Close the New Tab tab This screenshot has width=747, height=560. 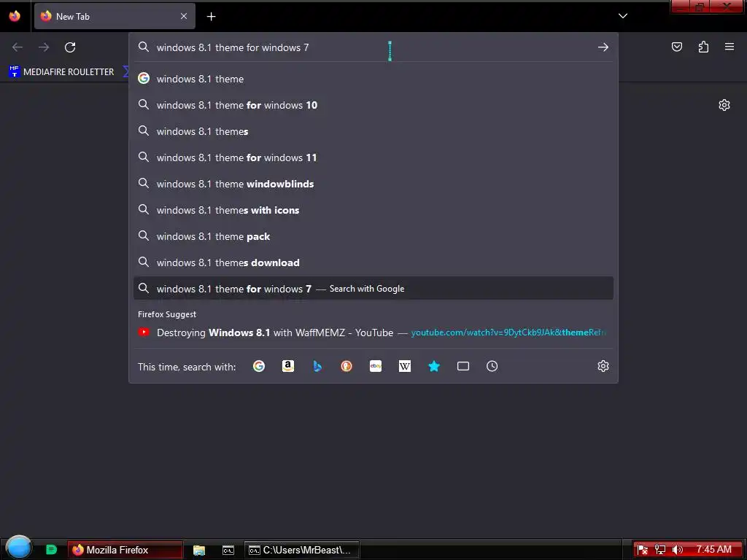tap(184, 16)
